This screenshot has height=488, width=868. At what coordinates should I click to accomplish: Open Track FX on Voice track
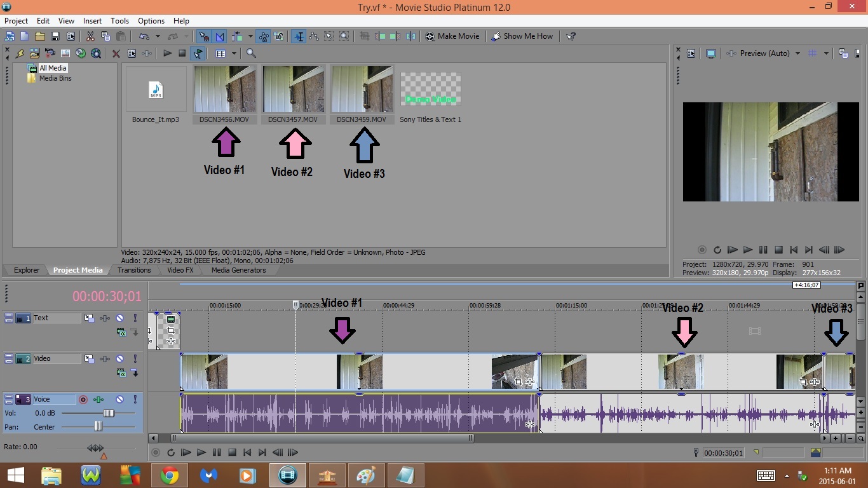98,399
